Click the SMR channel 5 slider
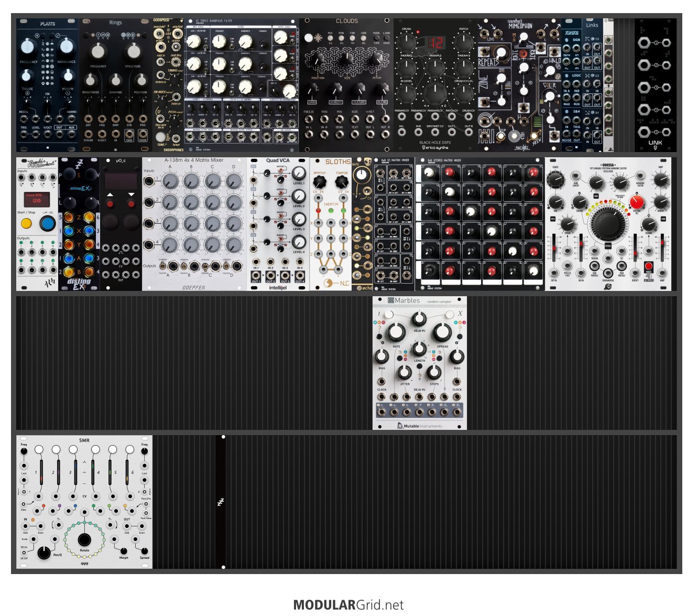Viewport: 698px width, 616px height. tap(110, 473)
